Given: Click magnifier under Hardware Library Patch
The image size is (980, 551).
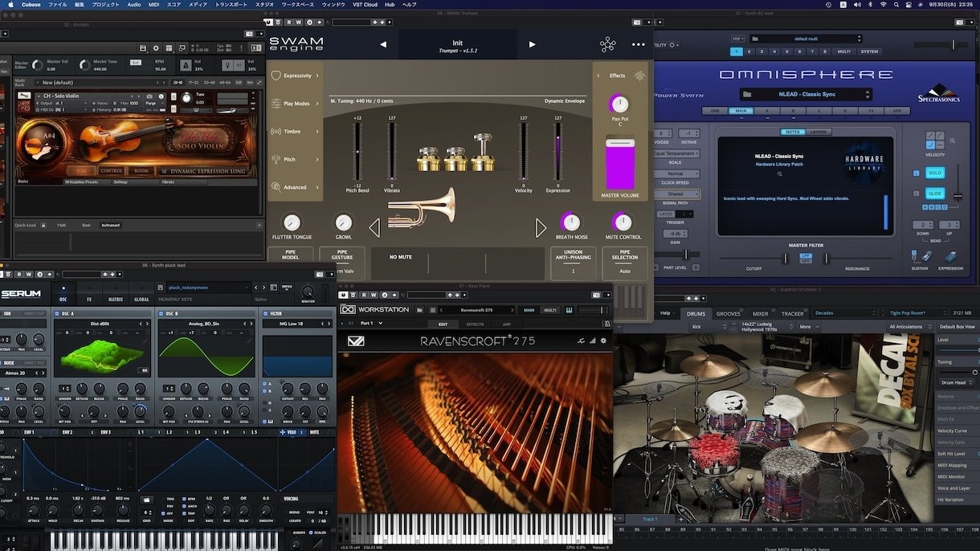Looking at the screenshot, I should [779, 173].
